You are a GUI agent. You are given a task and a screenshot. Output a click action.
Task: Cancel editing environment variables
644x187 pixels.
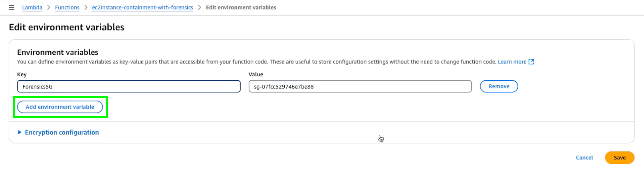pos(584,158)
